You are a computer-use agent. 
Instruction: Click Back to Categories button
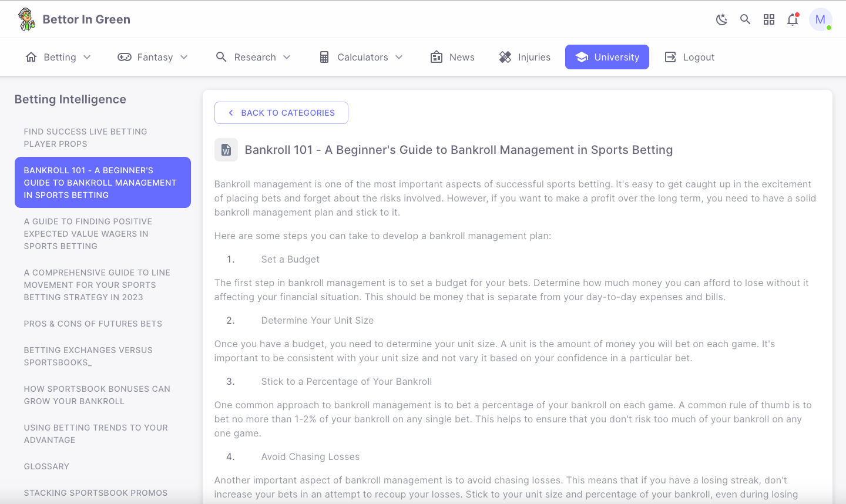point(281,113)
